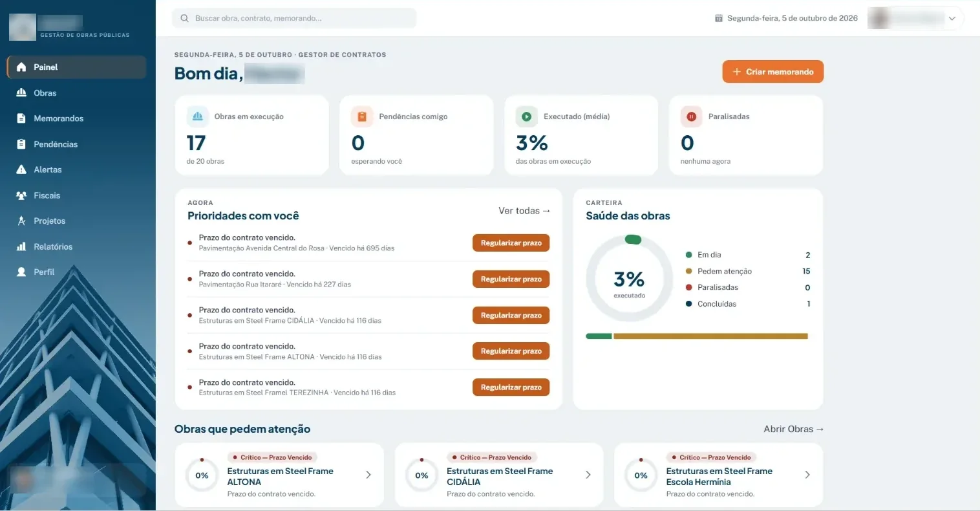This screenshot has width=980, height=511.
Task: Click the Pendências comigo card icon
Action: (x=362, y=116)
